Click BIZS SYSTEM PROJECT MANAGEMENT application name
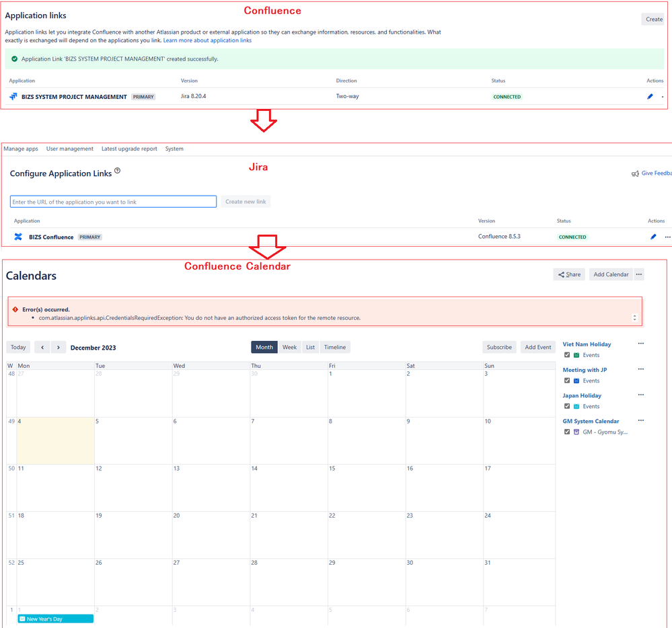This screenshot has height=628, width=672. click(74, 97)
